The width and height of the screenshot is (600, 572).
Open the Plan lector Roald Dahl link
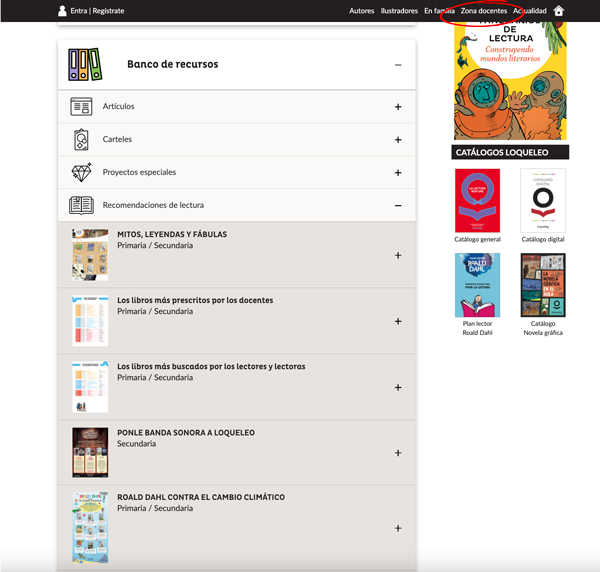[477, 328]
